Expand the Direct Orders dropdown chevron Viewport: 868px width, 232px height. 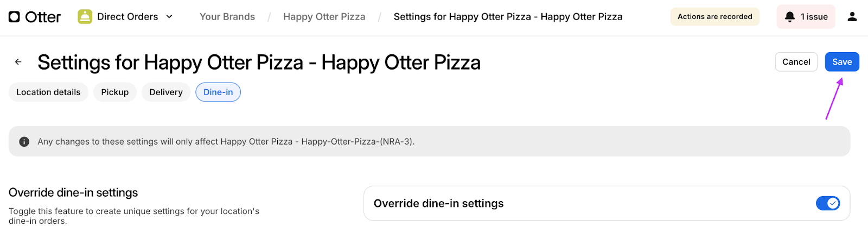coord(169,17)
